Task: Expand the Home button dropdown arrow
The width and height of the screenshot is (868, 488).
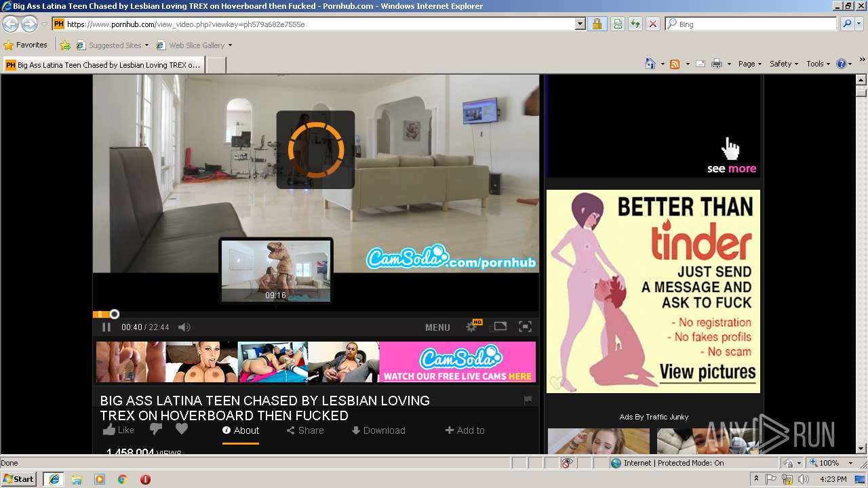Action: (x=661, y=64)
